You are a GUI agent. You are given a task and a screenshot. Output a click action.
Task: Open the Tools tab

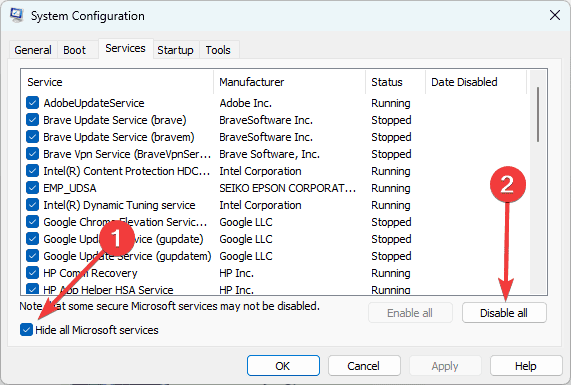click(218, 50)
